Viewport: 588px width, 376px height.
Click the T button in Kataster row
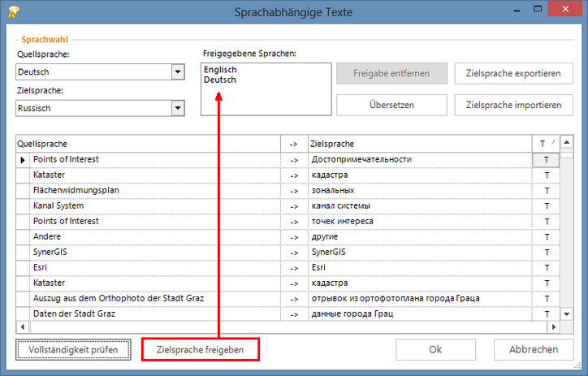tap(547, 175)
